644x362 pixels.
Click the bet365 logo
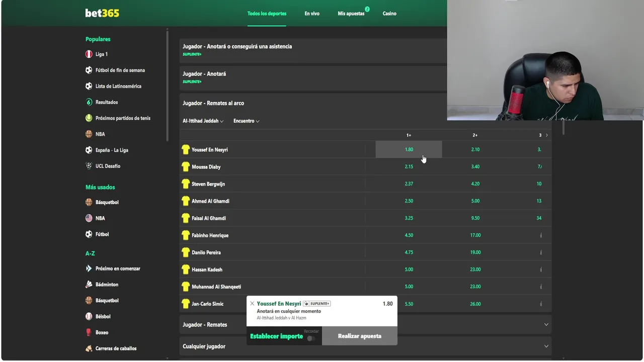pos(102,14)
